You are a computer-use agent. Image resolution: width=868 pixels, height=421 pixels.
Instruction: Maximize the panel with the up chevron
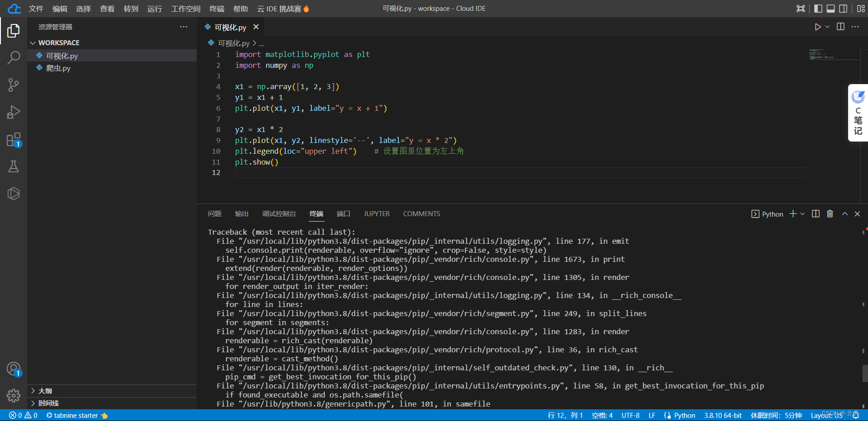(x=844, y=214)
